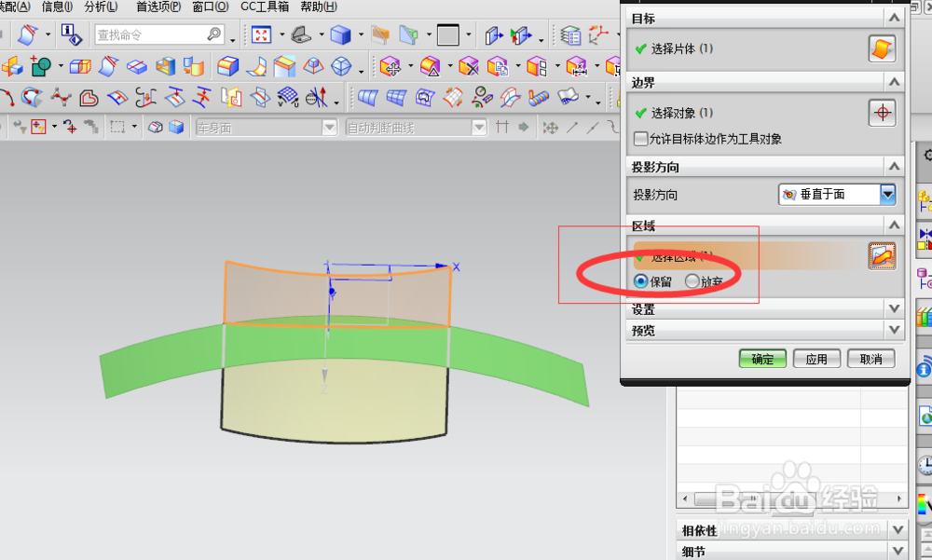Click the 应用 button
This screenshot has height=560, width=932.
click(816, 359)
